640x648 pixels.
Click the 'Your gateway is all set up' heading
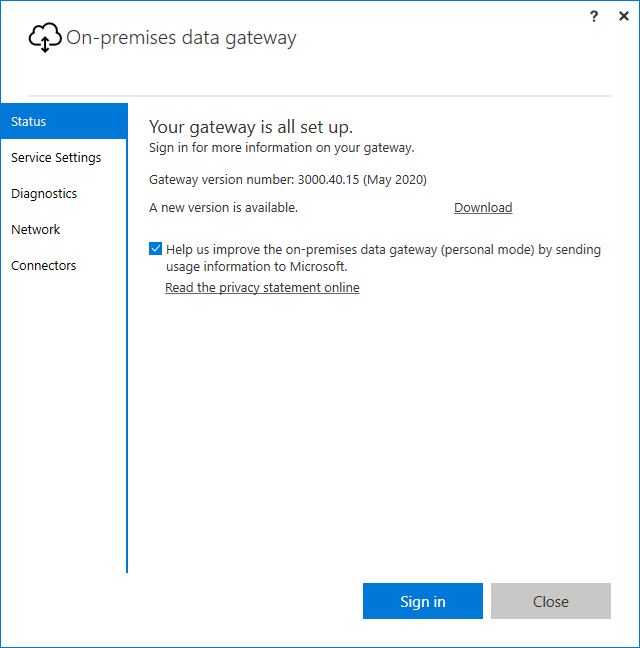click(251, 127)
